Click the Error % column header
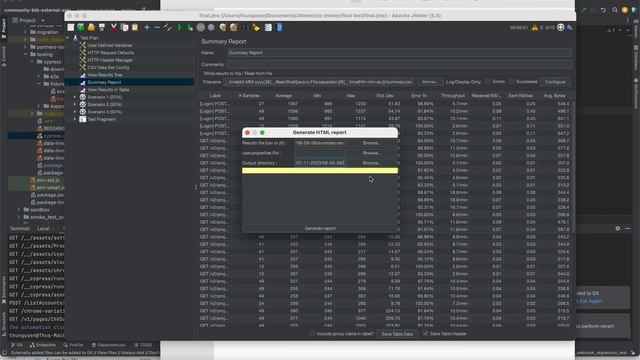The height and width of the screenshot is (360, 640). point(418,96)
